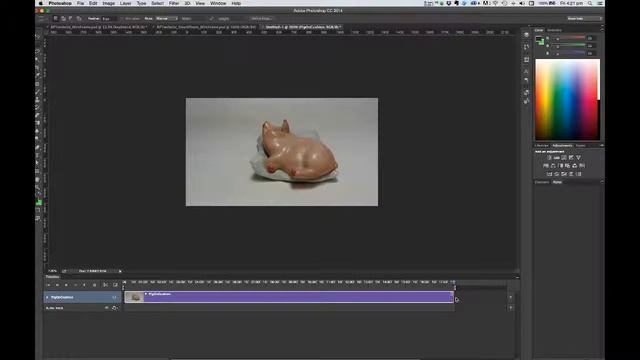
Task: Click foreground color swatch in toolbar
Action: (38, 202)
